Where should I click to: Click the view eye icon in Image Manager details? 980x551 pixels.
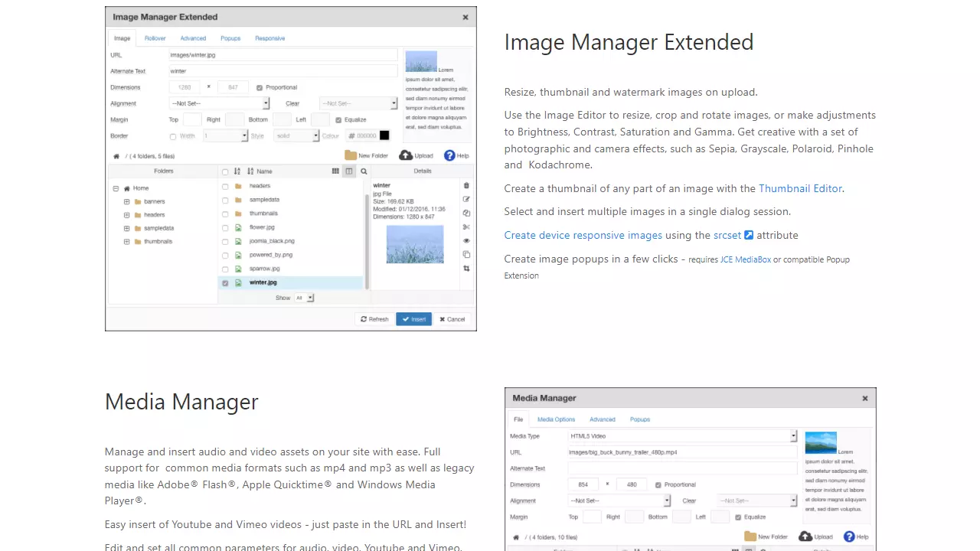(x=466, y=240)
